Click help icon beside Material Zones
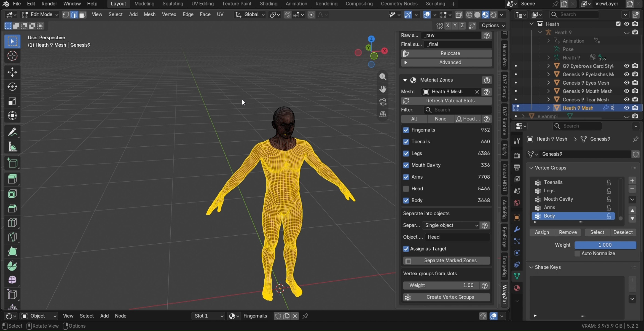This screenshot has width=644, height=331. click(x=486, y=80)
